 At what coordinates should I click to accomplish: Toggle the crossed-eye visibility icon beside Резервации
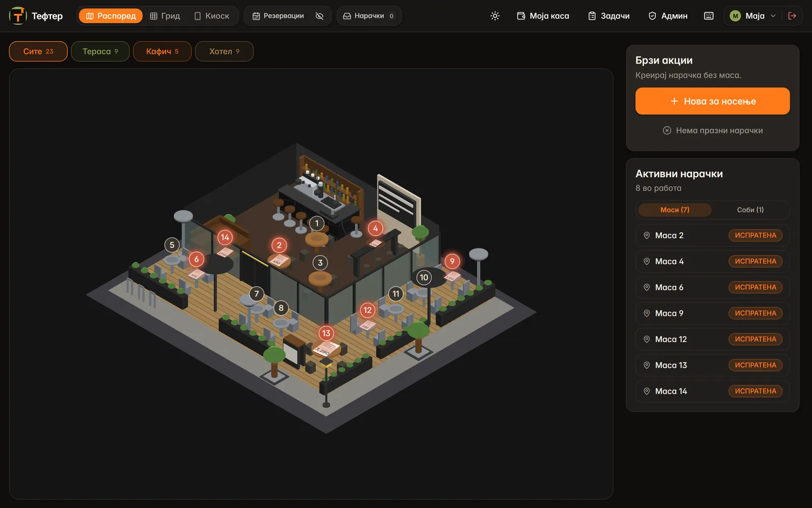tap(319, 16)
